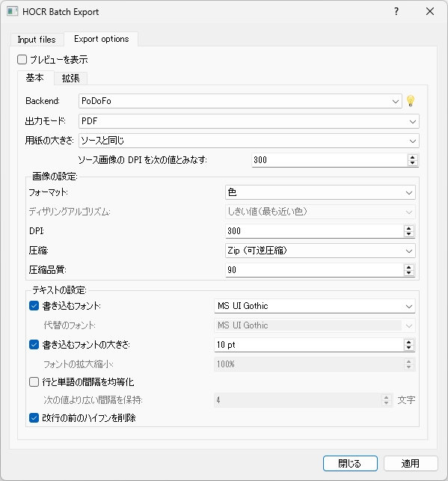Select the Export options tab

[x=102, y=39]
